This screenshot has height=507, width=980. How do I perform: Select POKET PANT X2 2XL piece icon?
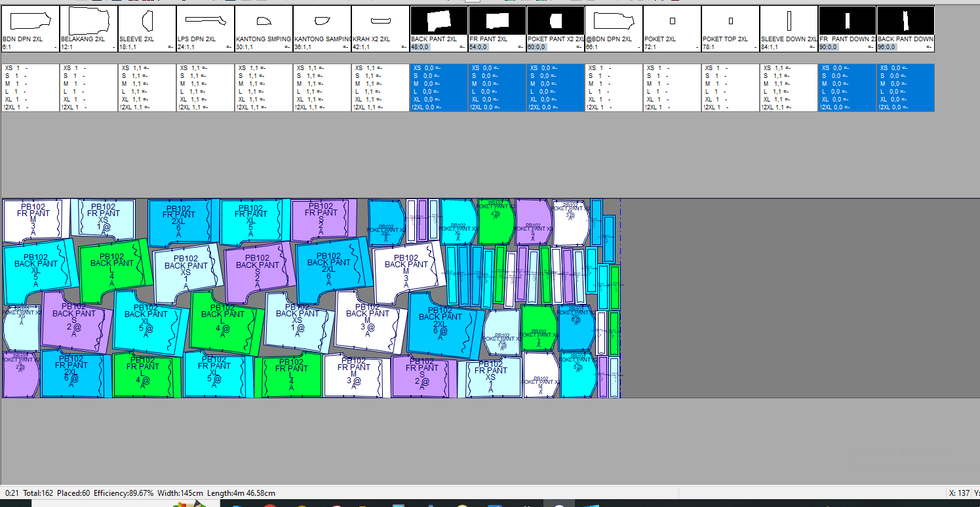coord(555,22)
